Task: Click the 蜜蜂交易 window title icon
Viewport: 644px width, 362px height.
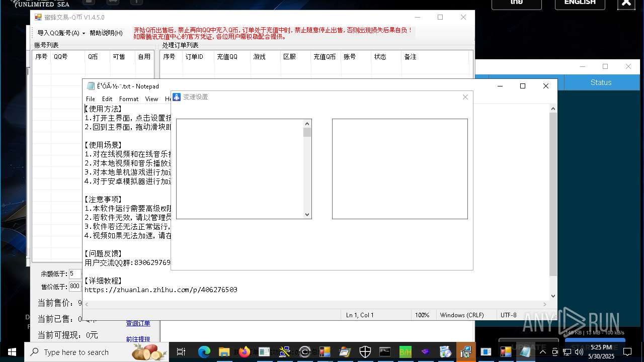Action: [x=38, y=17]
